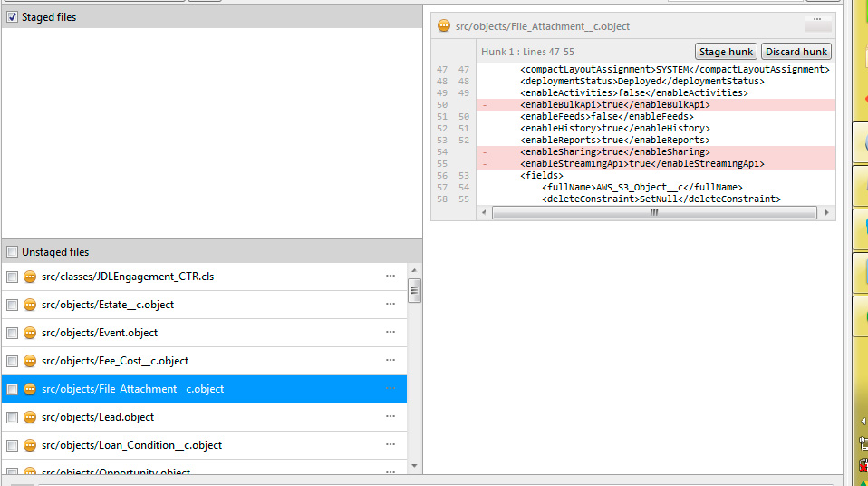868x486 pixels.
Task: Select src/objects/Lead.object in the unstaged list
Action: coord(98,417)
